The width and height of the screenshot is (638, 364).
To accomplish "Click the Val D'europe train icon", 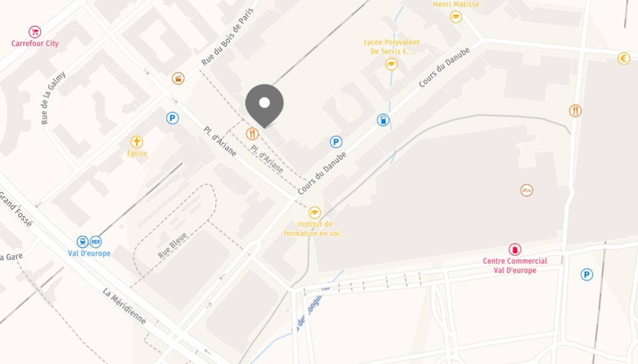I will tap(83, 241).
